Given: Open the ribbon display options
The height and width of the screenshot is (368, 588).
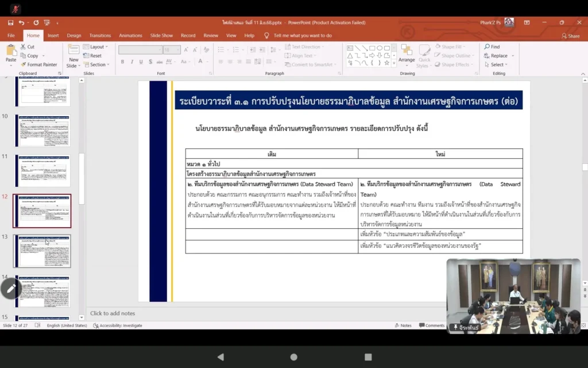Looking at the screenshot, I should (x=527, y=22).
